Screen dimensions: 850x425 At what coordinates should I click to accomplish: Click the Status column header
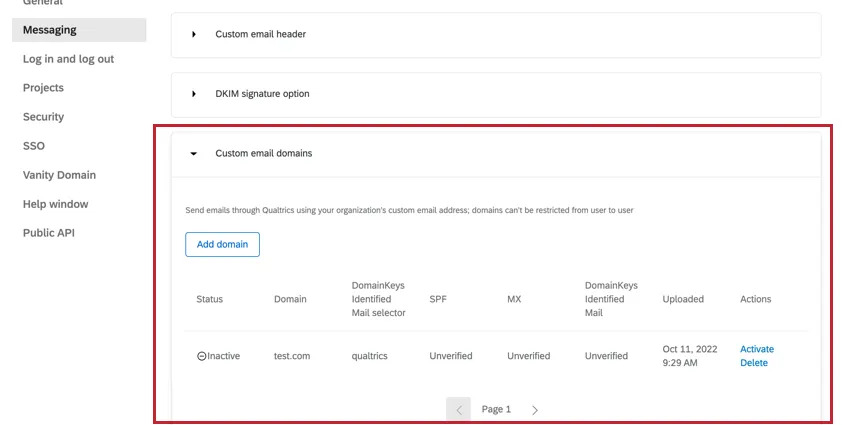(209, 299)
